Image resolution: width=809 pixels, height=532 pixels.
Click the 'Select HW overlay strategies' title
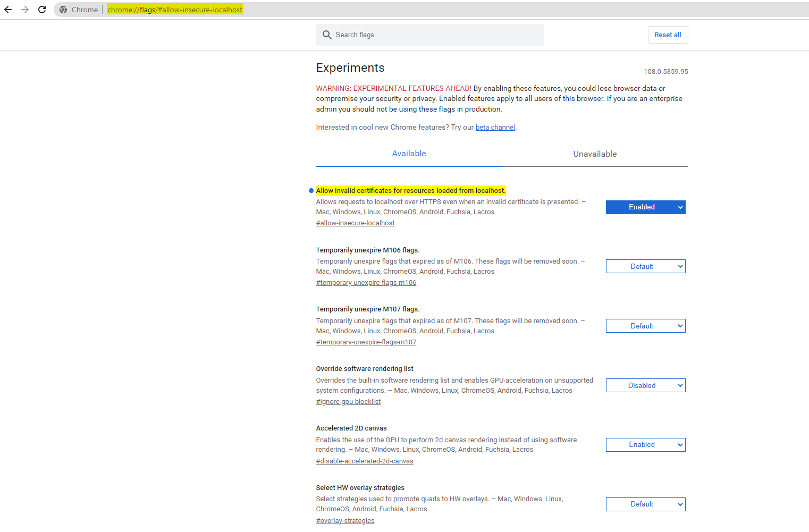coord(360,488)
